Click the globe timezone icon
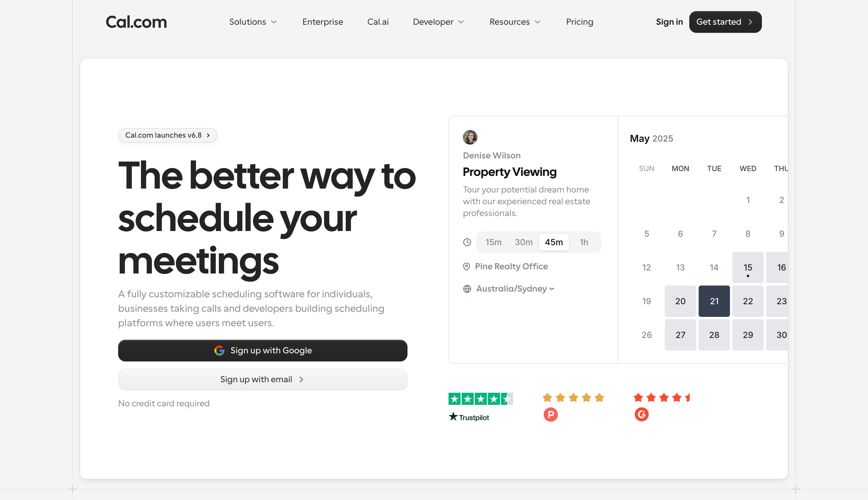868x500 pixels. tap(467, 289)
